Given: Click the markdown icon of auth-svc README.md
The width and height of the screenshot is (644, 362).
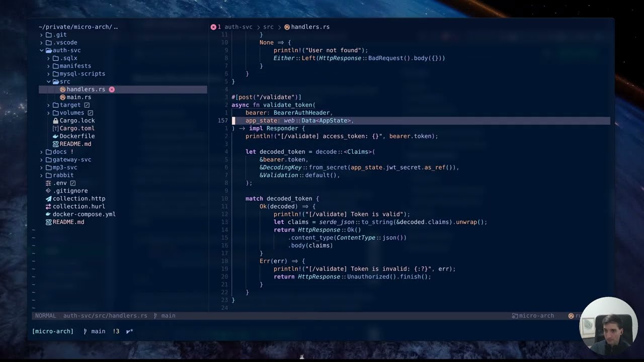Looking at the screenshot, I should [56, 144].
